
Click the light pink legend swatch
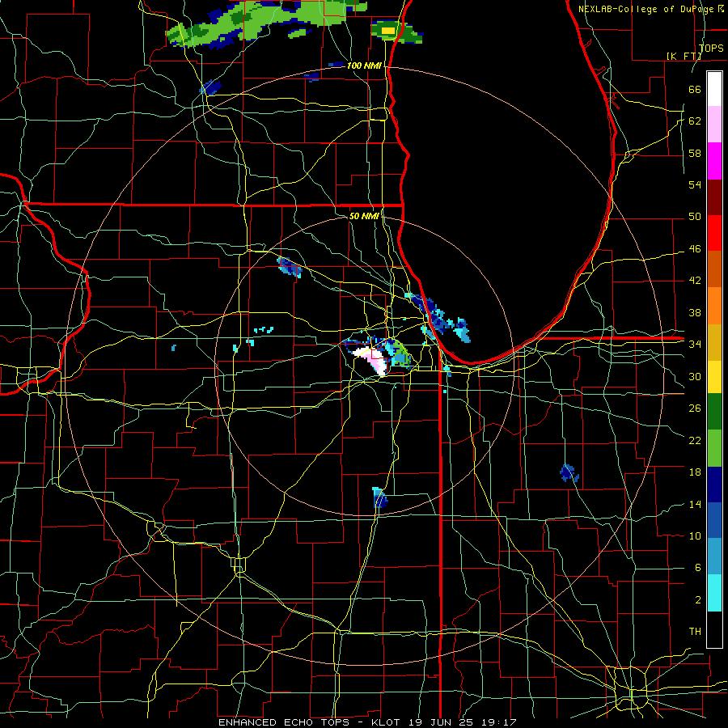coord(714,125)
